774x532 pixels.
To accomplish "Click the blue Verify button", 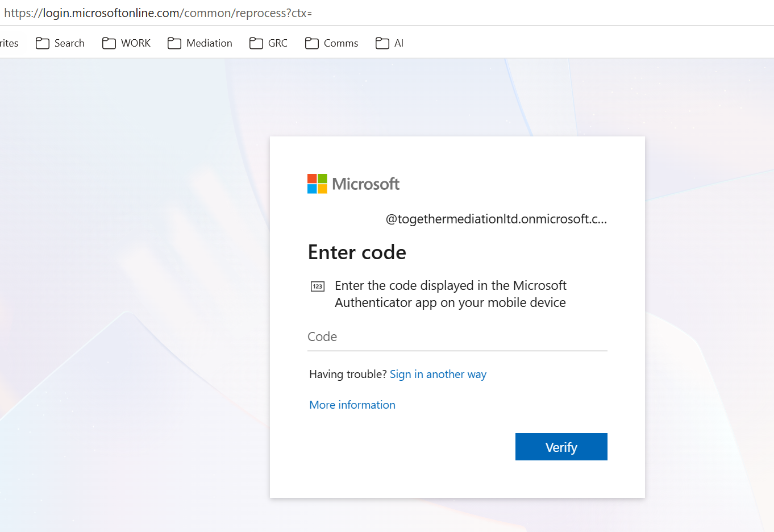I will pyautogui.click(x=561, y=447).
